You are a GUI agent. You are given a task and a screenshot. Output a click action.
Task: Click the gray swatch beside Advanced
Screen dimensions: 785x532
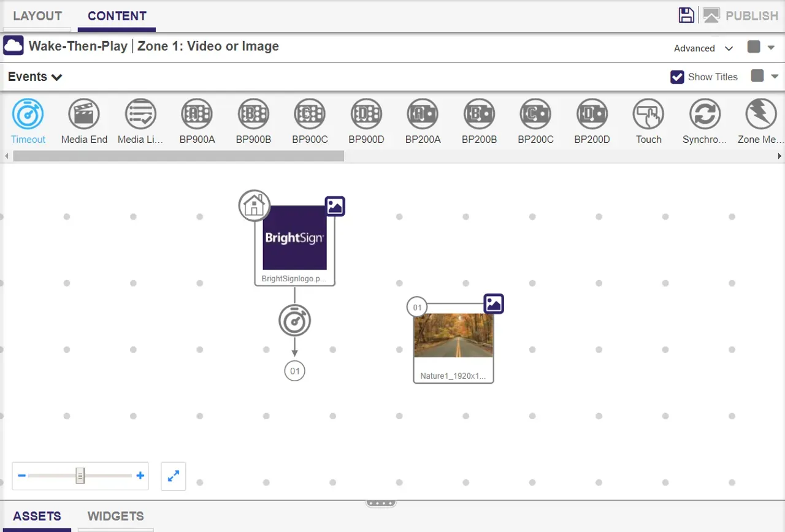754,47
